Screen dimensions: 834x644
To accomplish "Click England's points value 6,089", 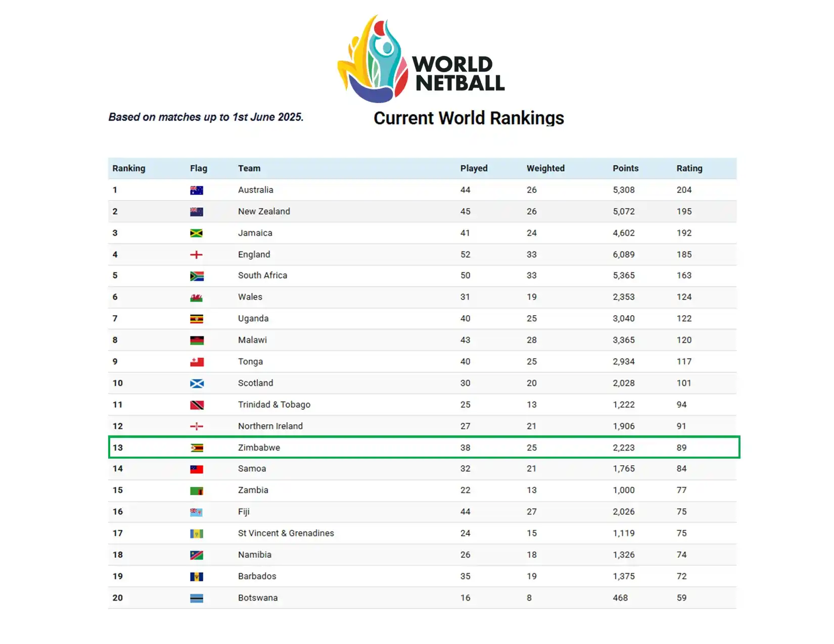I will pos(624,255).
